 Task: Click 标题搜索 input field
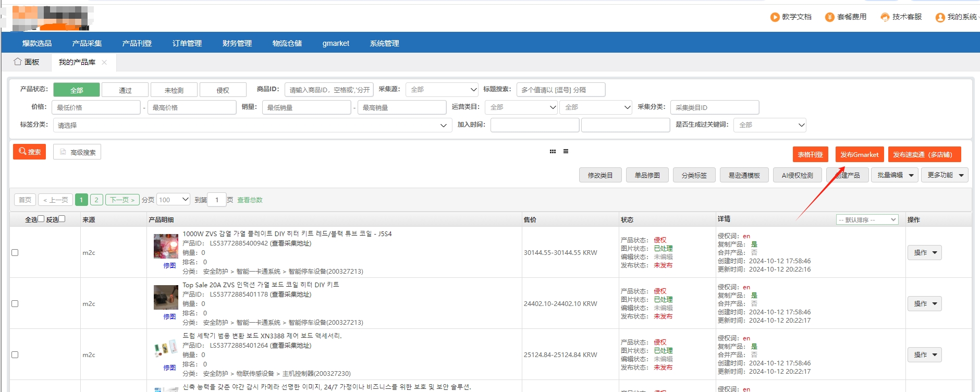pyautogui.click(x=561, y=90)
